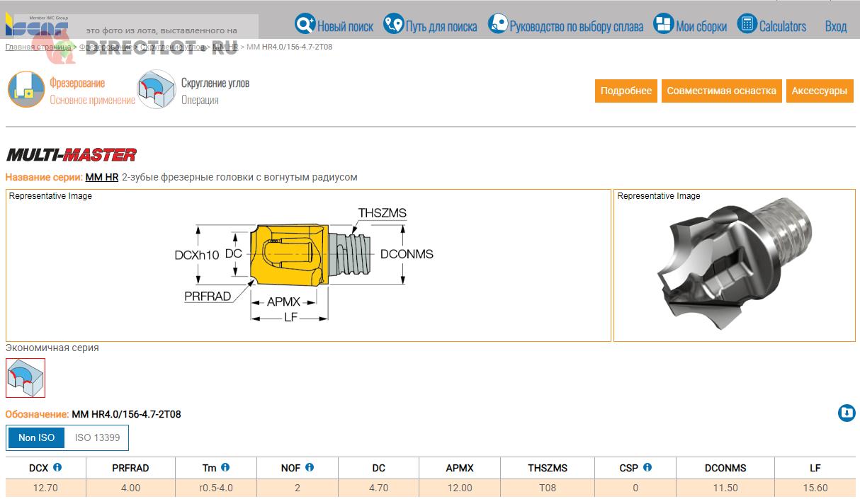
Task: Click the T08 THSZMS value cell
Action: 548,488
